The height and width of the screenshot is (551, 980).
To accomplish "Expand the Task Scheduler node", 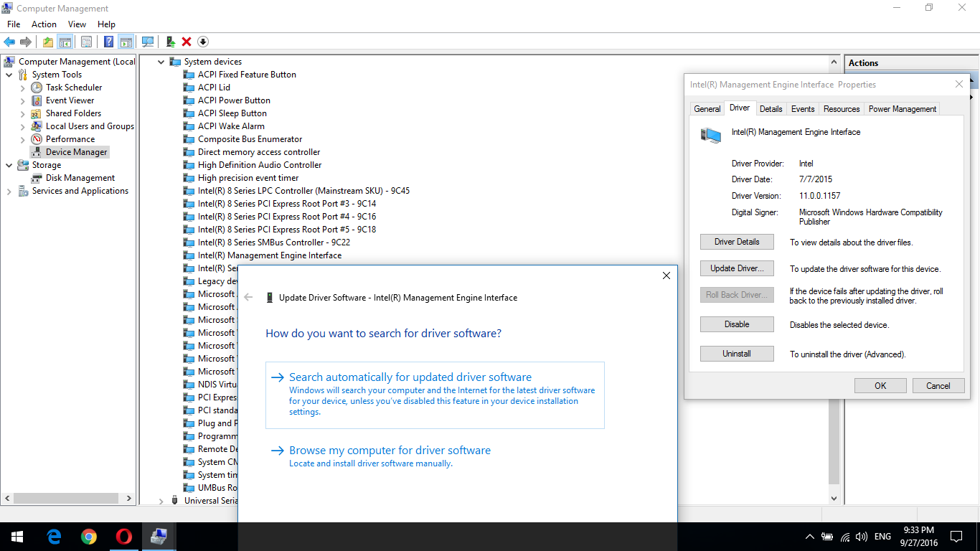I will click(23, 88).
